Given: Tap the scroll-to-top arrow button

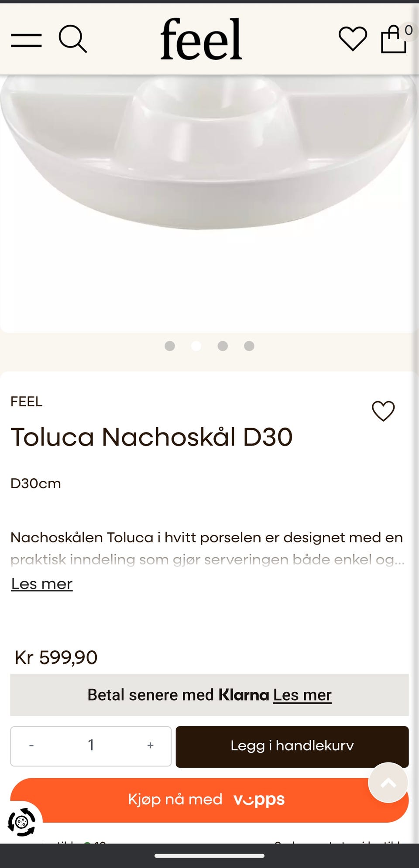Looking at the screenshot, I should click(x=388, y=783).
